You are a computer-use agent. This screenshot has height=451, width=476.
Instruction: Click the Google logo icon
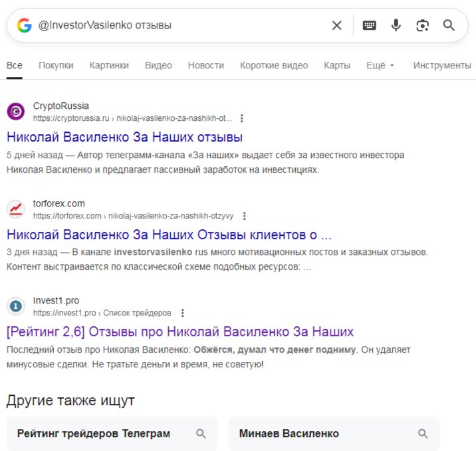25,25
